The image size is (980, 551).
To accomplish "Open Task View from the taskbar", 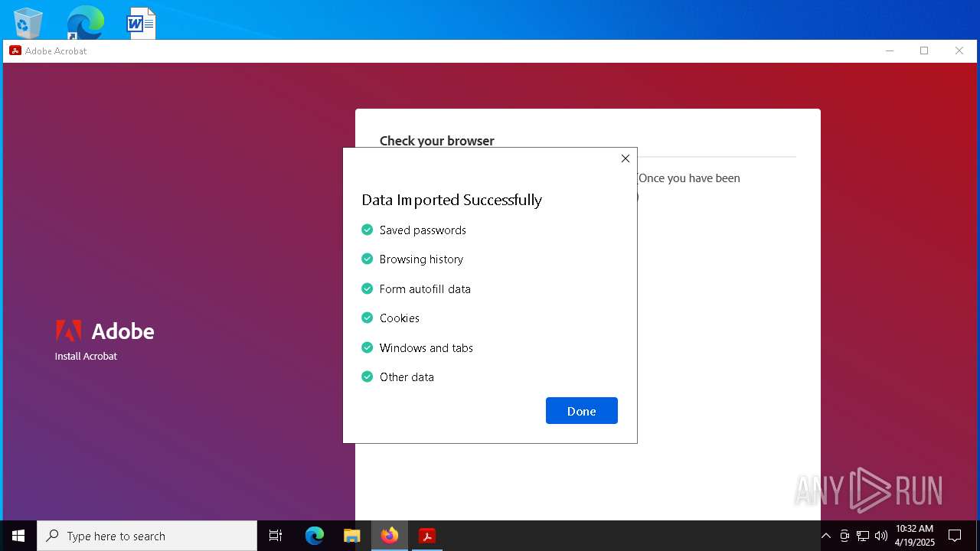I will pos(276,536).
